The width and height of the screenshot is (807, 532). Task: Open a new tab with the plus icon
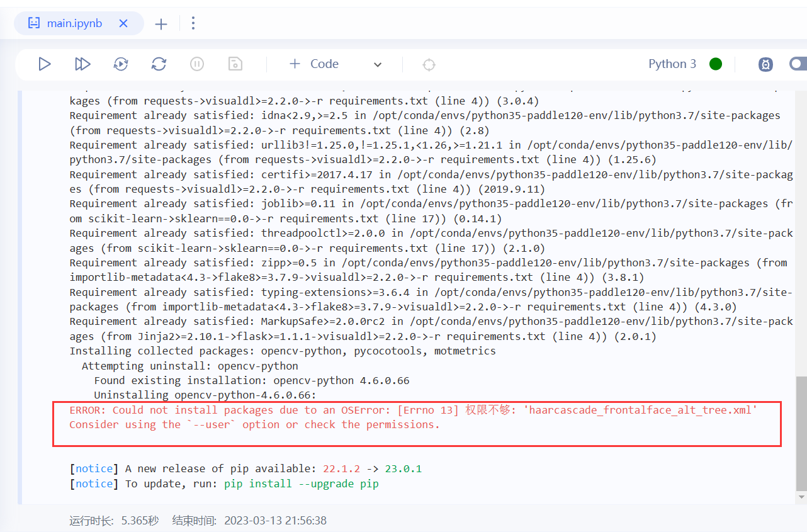click(x=161, y=23)
